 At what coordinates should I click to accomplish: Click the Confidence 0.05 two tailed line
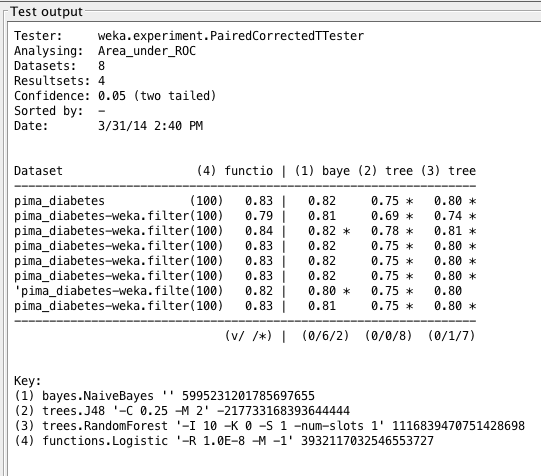tap(115, 96)
